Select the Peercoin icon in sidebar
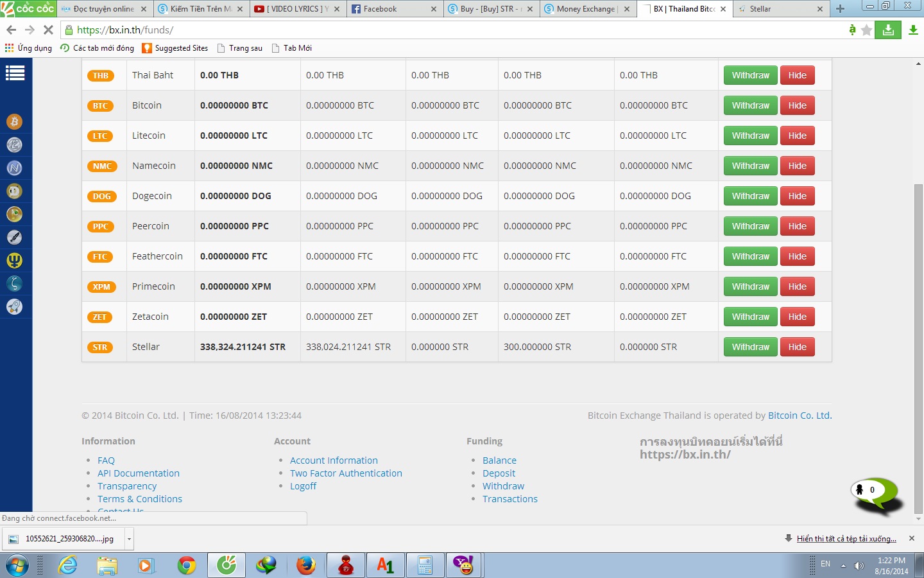Screen dimensions: 924x578 (x=14, y=214)
